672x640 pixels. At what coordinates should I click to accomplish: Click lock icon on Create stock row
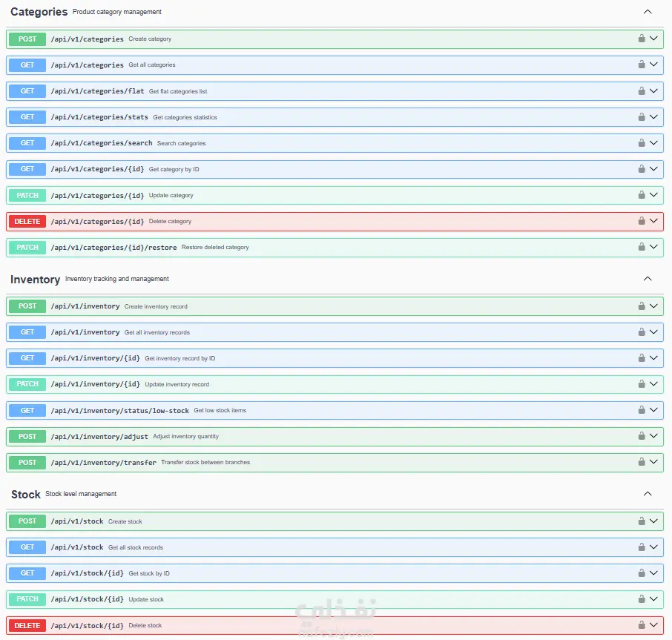tap(642, 521)
